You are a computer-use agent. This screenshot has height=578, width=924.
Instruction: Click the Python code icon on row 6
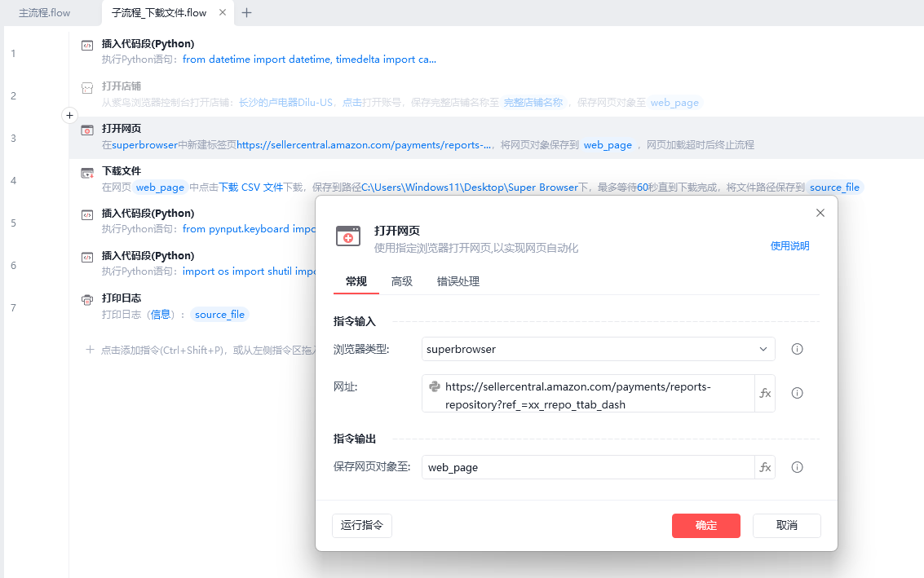click(x=87, y=258)
